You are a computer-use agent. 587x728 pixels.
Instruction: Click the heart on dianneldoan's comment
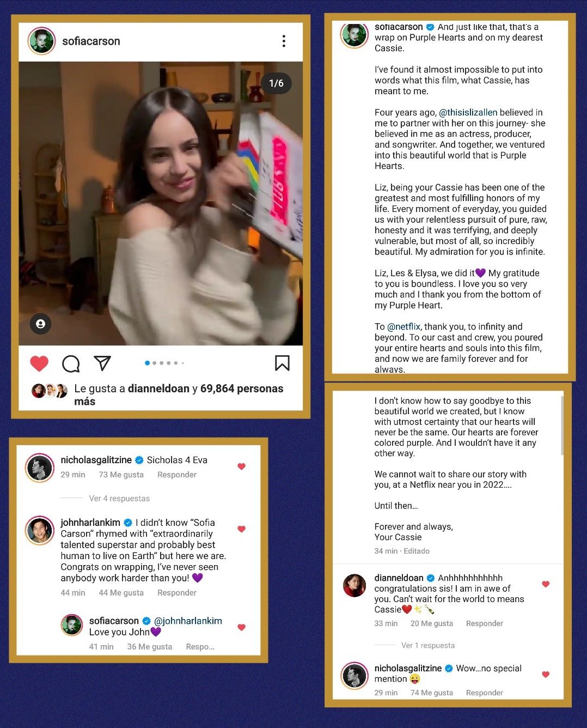546,584
